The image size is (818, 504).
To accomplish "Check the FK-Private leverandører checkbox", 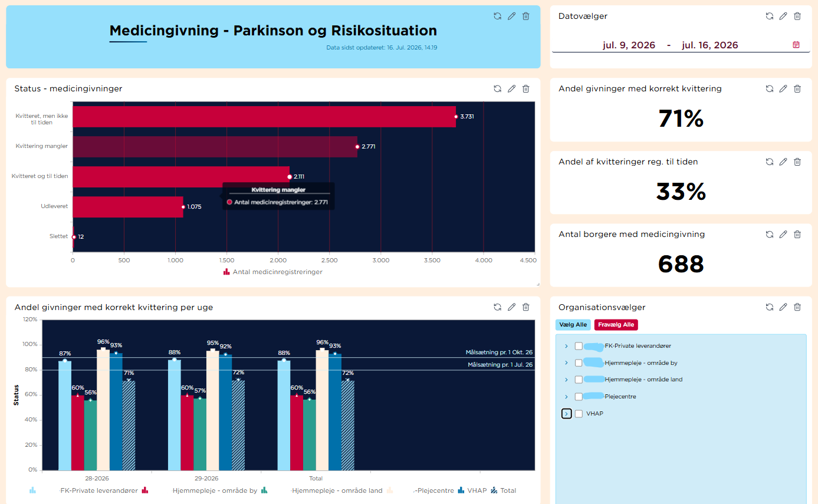I will (x=579, y=346).
